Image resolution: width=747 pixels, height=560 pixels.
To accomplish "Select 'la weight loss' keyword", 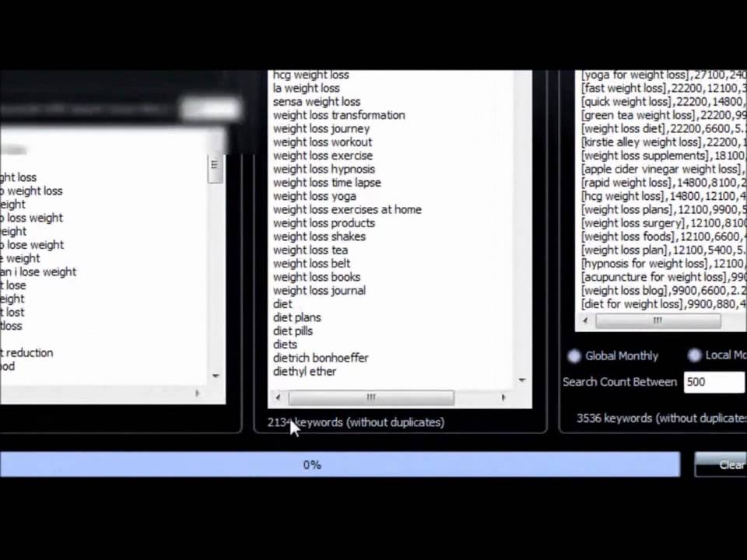I will click(x=307, y=88).
